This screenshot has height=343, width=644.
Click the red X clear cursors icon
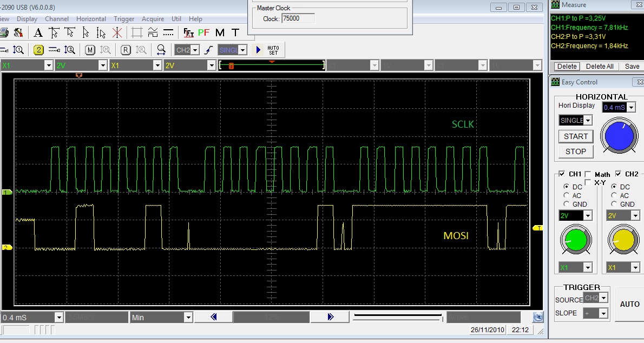coord(117,32)
